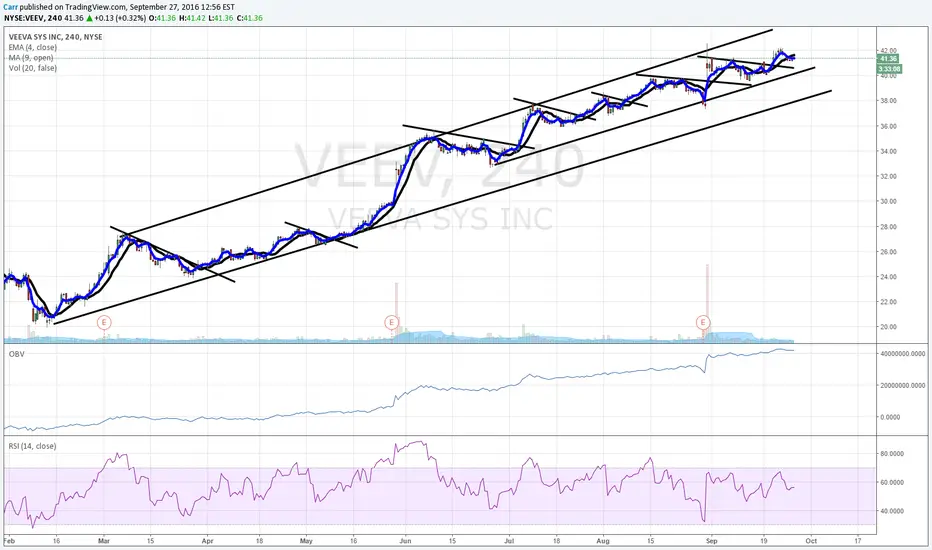Click the Apr label on the time axis
932x550 pixels.
[x=207, y=541]
